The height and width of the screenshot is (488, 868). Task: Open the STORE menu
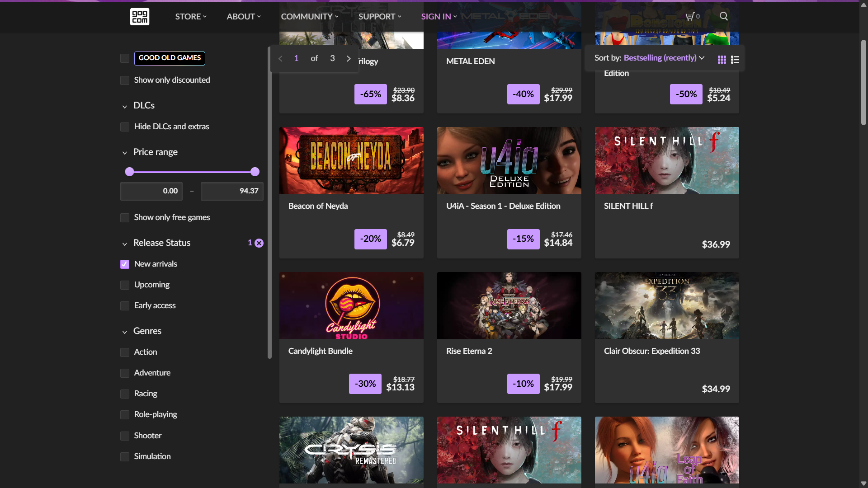tap(190, 17)
